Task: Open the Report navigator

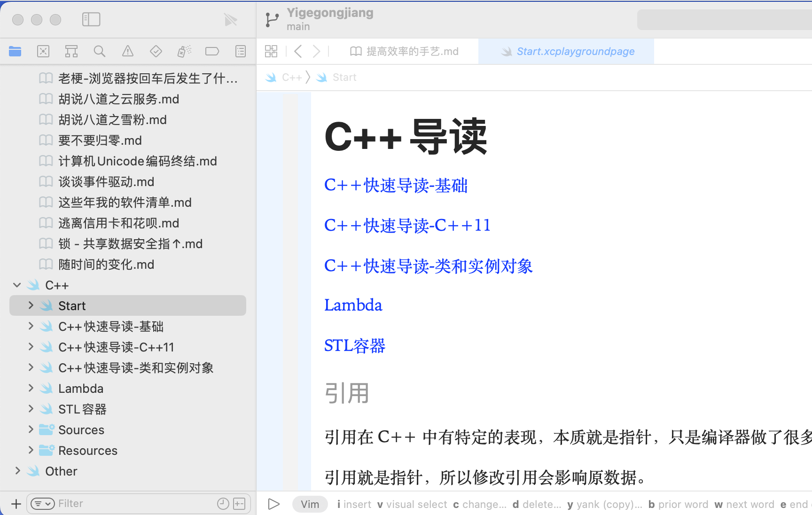Action: click(x=241, y=51)
